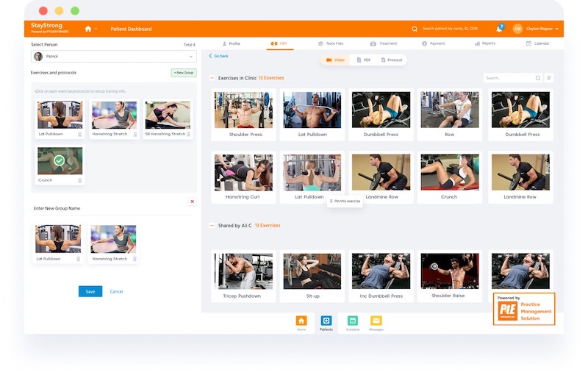Focus the Enter New Group Name field
Screen dimensions: 588x378
pos(112,209)
